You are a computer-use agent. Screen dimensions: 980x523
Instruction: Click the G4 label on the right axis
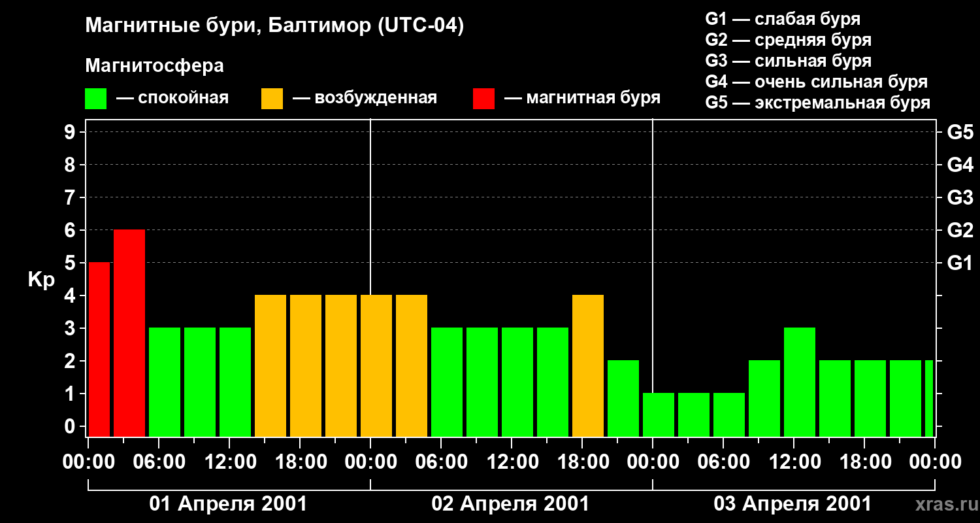coord(960,165)
